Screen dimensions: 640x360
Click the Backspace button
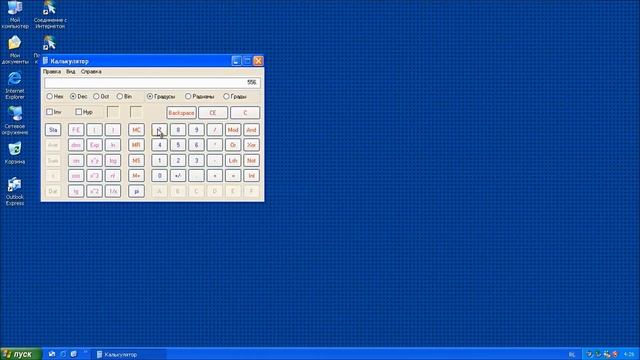[181, 113]
